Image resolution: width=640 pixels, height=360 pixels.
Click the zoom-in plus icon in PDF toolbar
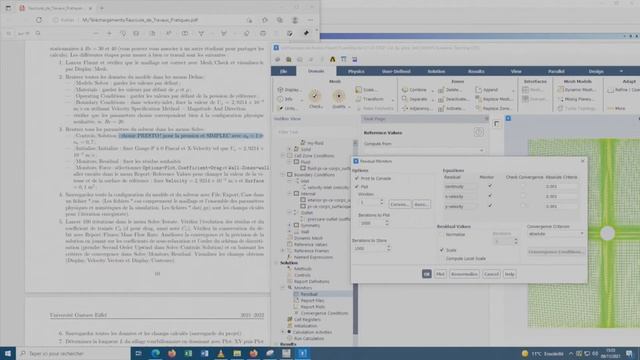point(109,33)
